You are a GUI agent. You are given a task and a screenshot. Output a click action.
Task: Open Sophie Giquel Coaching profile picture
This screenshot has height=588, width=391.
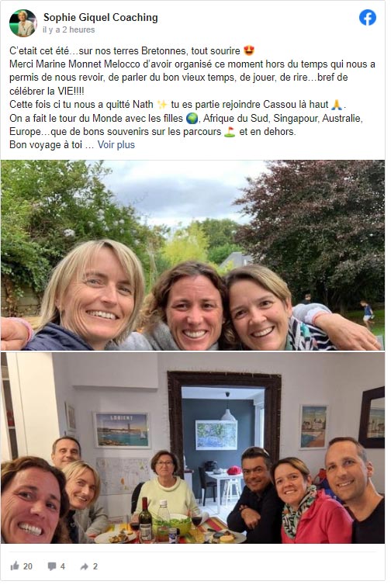pyautogui.click(x=22, y=23)
